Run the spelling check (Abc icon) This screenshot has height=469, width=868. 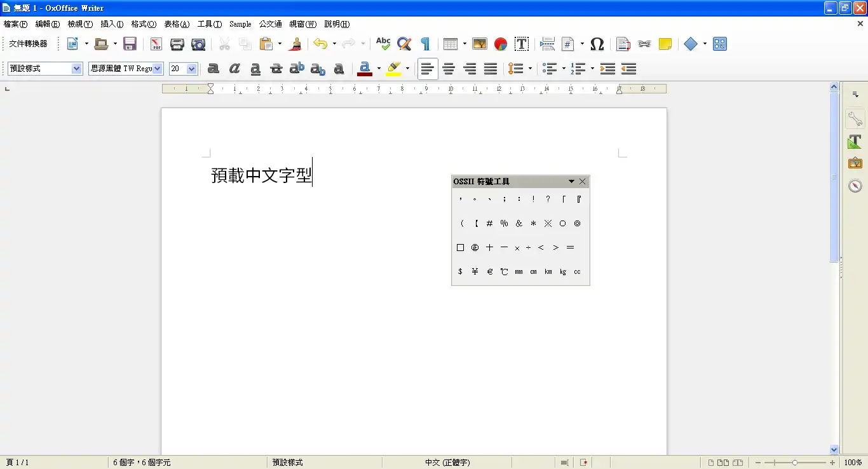click(x=383, y=44)
